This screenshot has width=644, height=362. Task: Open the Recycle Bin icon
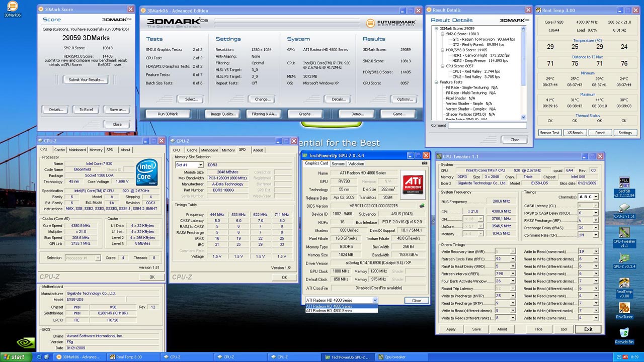pos(624,335)
